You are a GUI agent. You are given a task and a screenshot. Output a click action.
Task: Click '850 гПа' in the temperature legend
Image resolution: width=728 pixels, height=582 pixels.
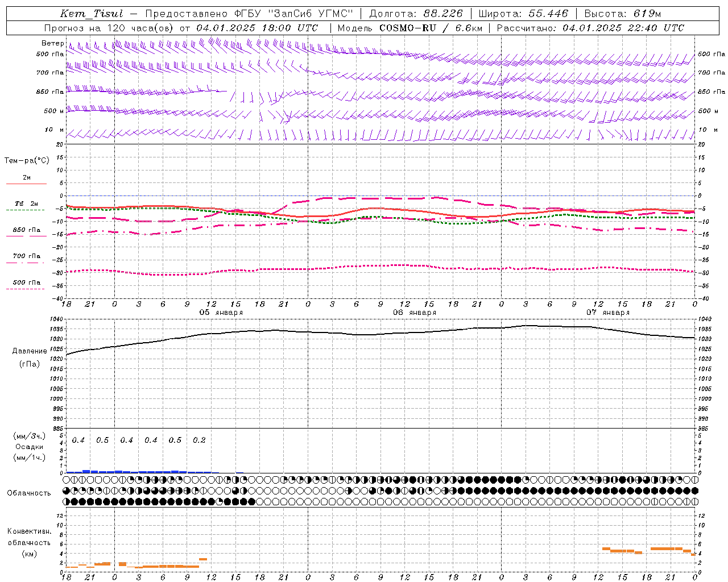[x=27, y=230]
